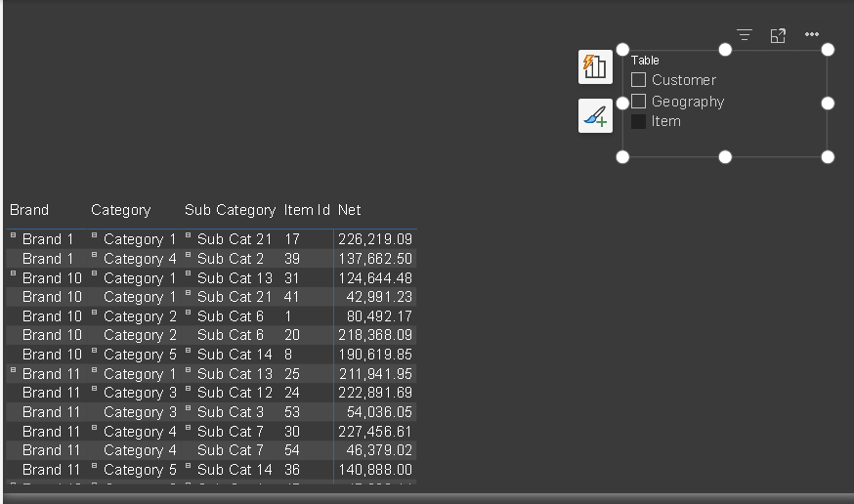Select the Net value 190,619.85

[x=375, y=355]
